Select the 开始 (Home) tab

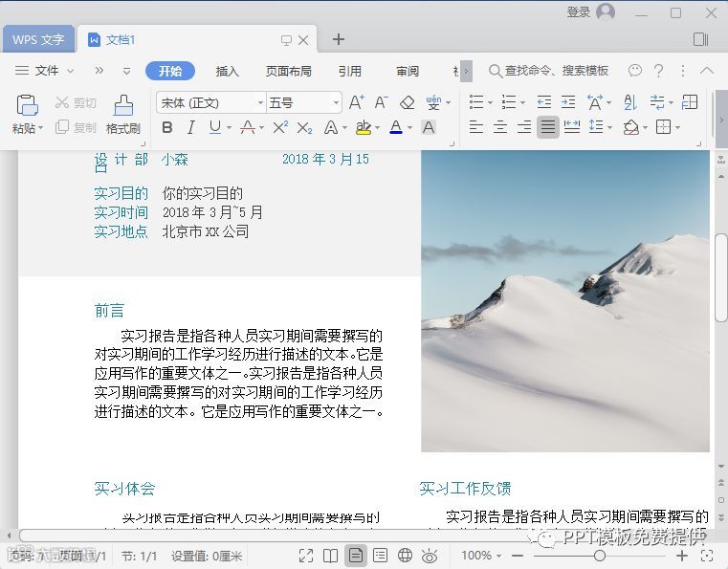(x=170, y=71)
